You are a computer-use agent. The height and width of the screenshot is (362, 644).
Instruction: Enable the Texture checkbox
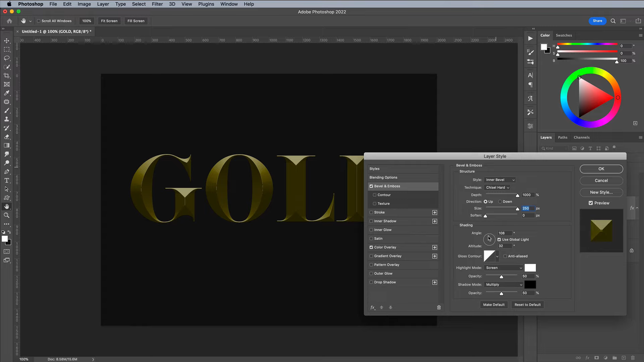[374, 203]
